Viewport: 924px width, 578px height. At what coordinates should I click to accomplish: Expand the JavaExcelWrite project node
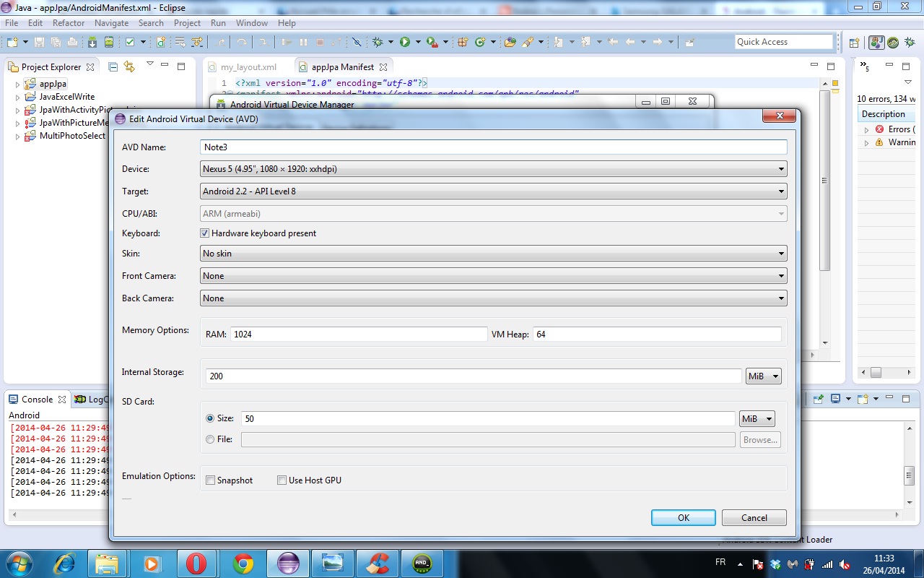click(x=18, y=97)
